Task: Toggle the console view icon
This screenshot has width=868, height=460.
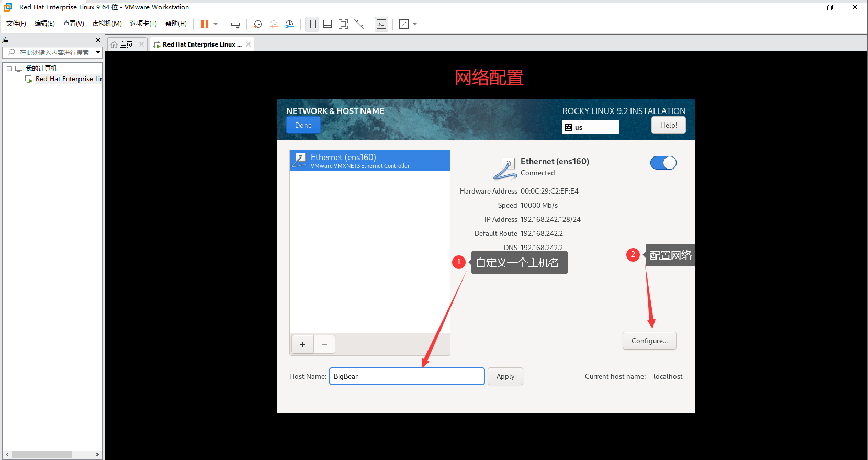Action: (x=381, y=24)
